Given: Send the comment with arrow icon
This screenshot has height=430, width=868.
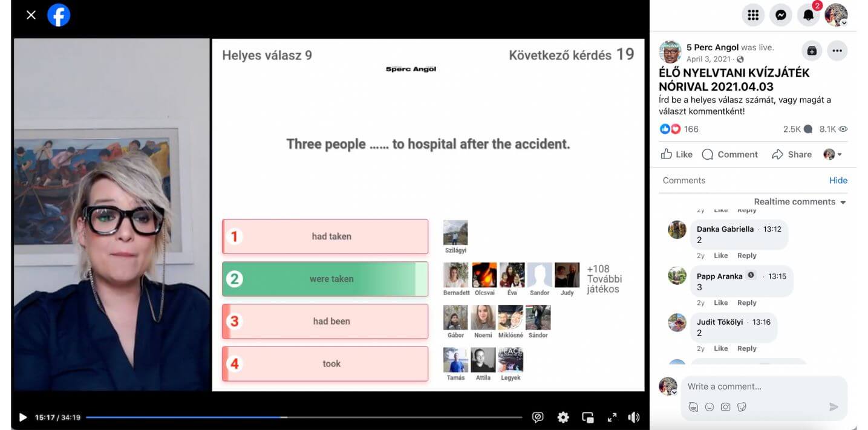Looking at the screenshot, I should tap(834, 407).
